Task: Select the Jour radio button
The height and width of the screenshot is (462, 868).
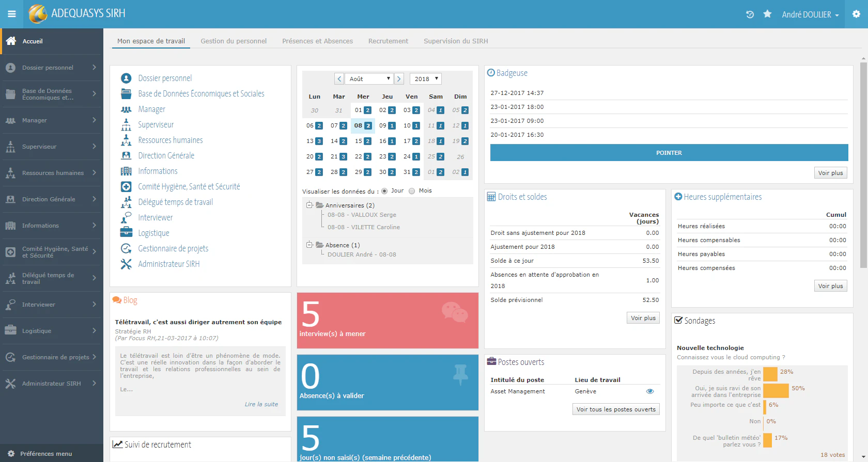Action: 384,191
